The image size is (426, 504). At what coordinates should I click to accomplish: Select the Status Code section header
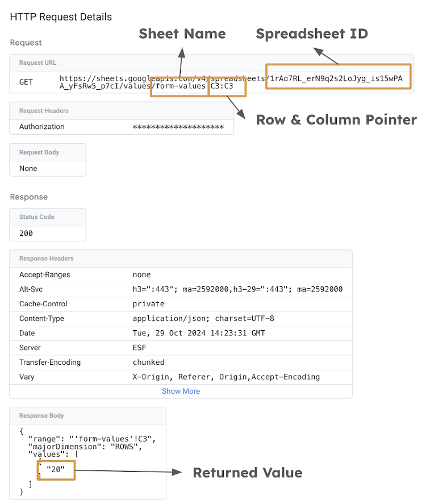tap(36, 217)
